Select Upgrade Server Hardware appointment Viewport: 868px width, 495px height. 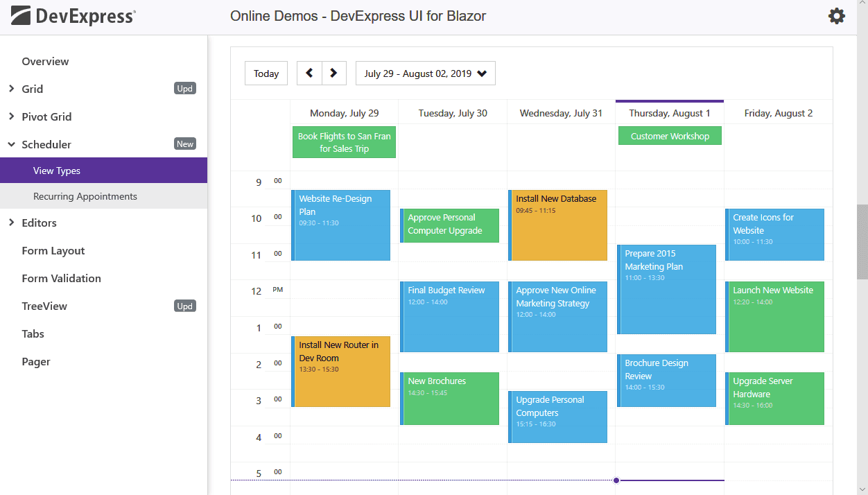[774, 399]
